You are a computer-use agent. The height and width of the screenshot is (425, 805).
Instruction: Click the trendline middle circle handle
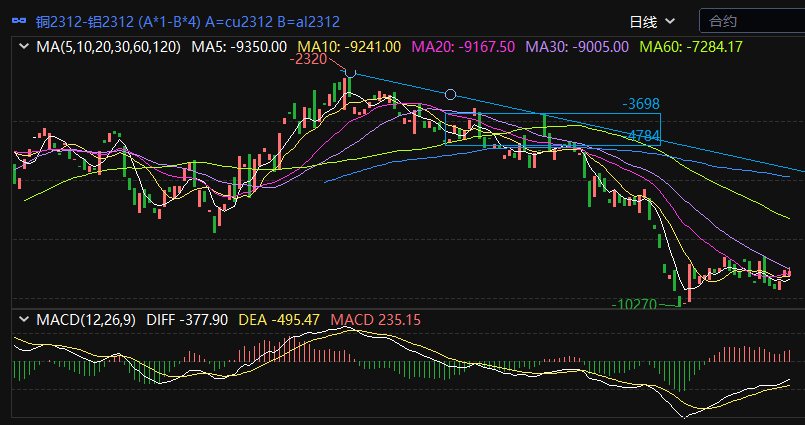click(x=450, y=94)
